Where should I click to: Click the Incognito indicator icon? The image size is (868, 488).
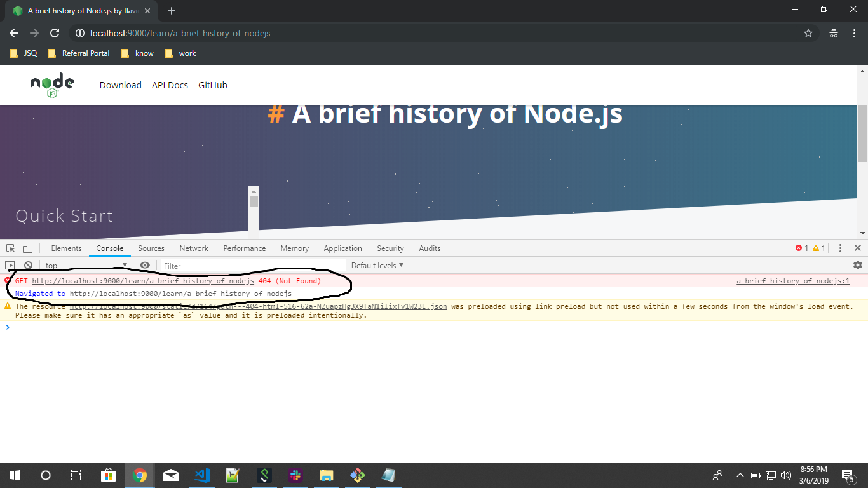click(834, 33)
